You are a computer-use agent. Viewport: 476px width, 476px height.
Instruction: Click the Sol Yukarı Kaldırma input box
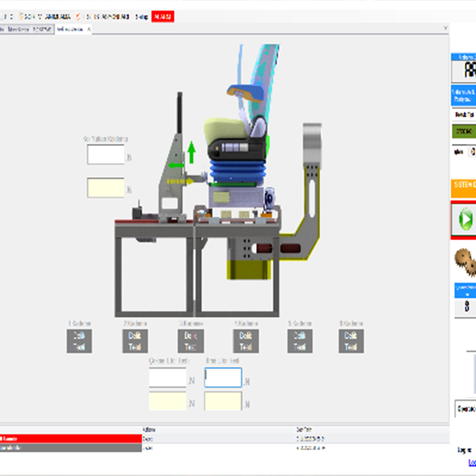click(x=106, y=154)
